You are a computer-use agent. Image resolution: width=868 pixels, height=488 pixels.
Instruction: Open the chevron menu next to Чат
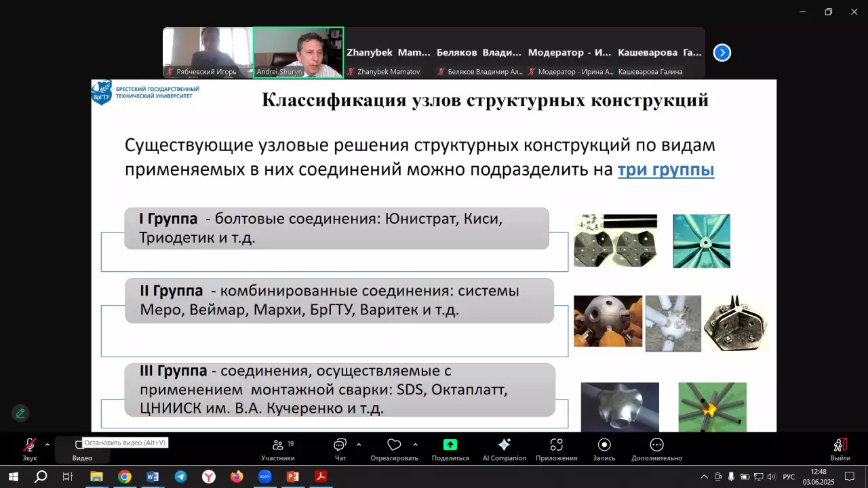[359, 445]
